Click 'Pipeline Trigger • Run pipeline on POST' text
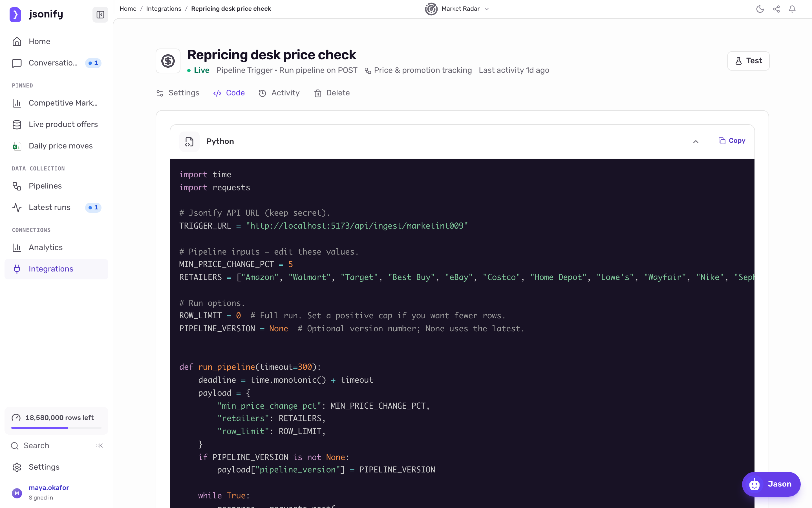The height and width of the screenshot is (508, 812). 287,70
